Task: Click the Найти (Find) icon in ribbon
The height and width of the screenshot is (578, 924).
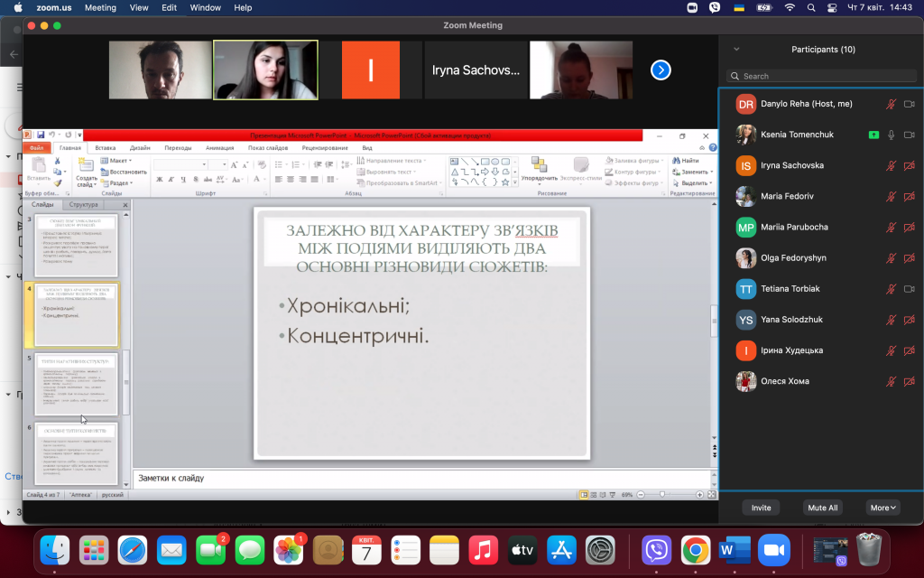Action: pyautogui.click(x=677, y=161)
